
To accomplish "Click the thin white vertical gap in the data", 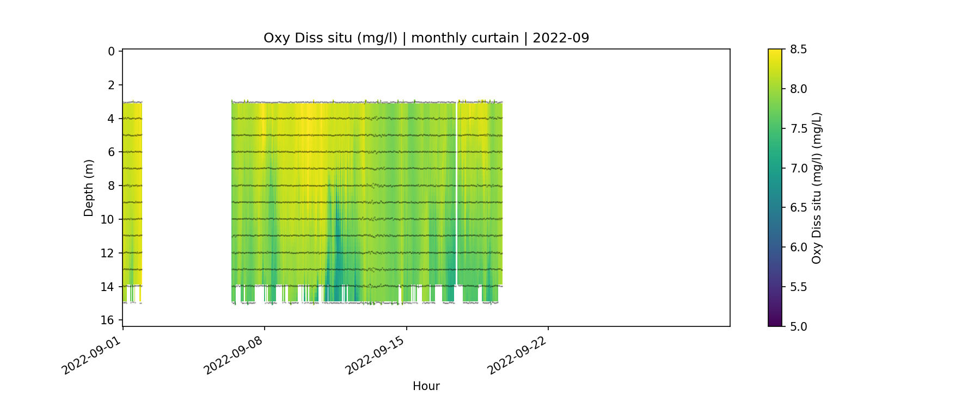I will pos(456,190).
